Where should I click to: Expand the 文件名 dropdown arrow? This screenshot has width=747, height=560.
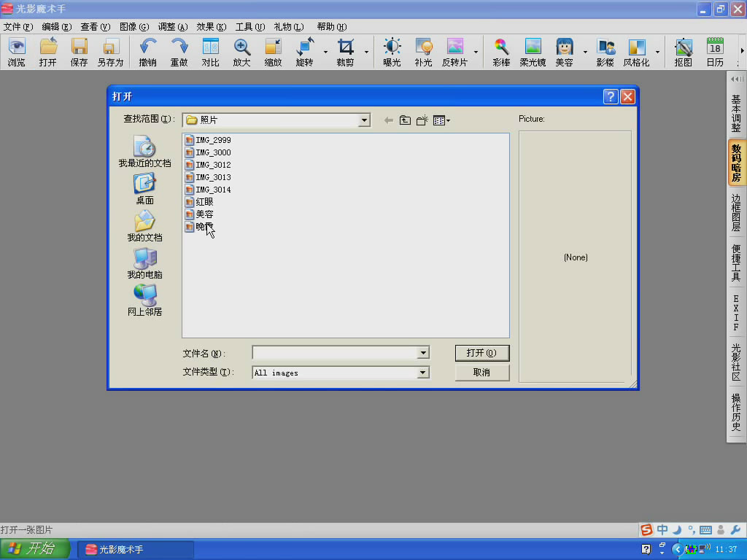pyautogui.click(x=423, y=353)
